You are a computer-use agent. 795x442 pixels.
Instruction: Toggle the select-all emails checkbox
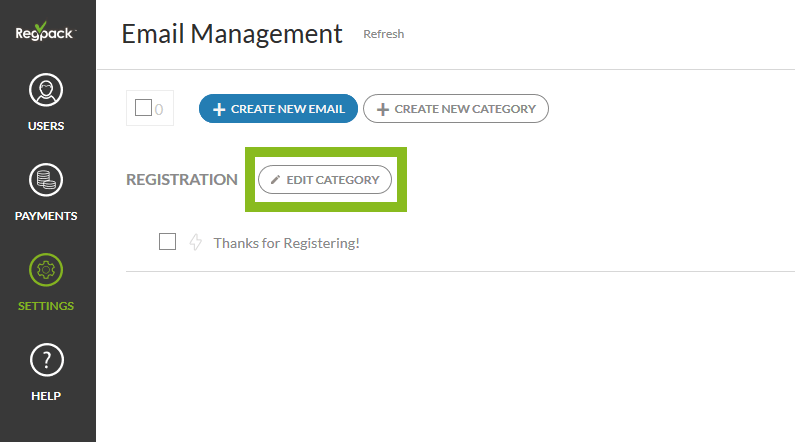143,108
